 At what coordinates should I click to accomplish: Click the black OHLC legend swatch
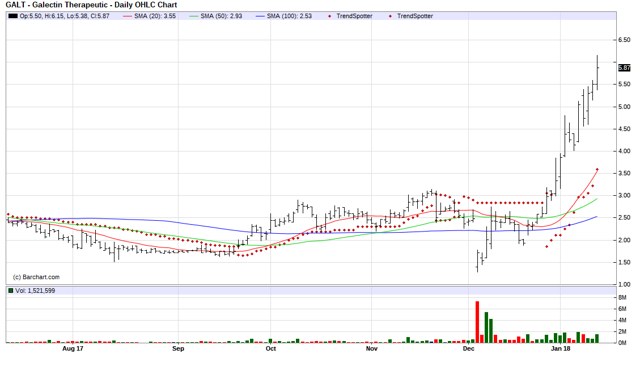tap(13, 16)
